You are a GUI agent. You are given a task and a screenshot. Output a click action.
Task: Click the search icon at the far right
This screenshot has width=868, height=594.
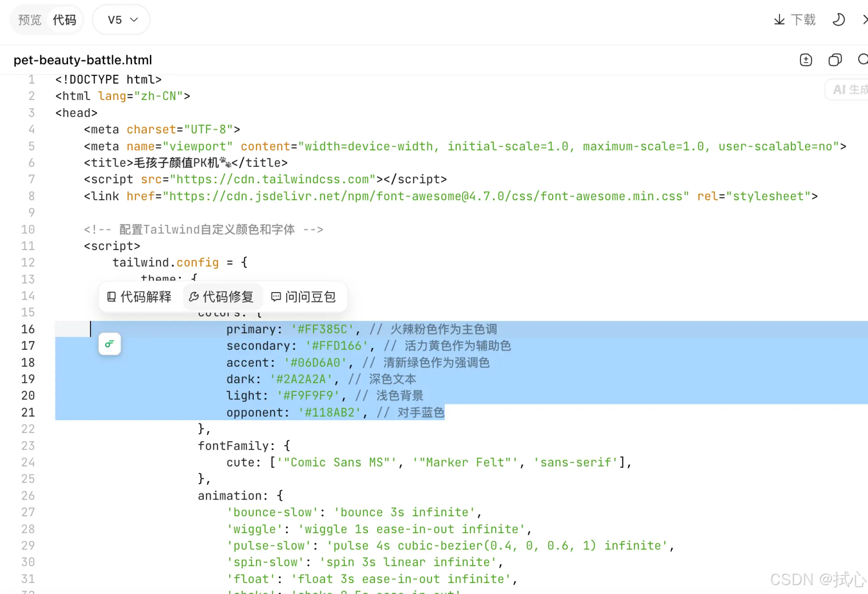(863, 60)
